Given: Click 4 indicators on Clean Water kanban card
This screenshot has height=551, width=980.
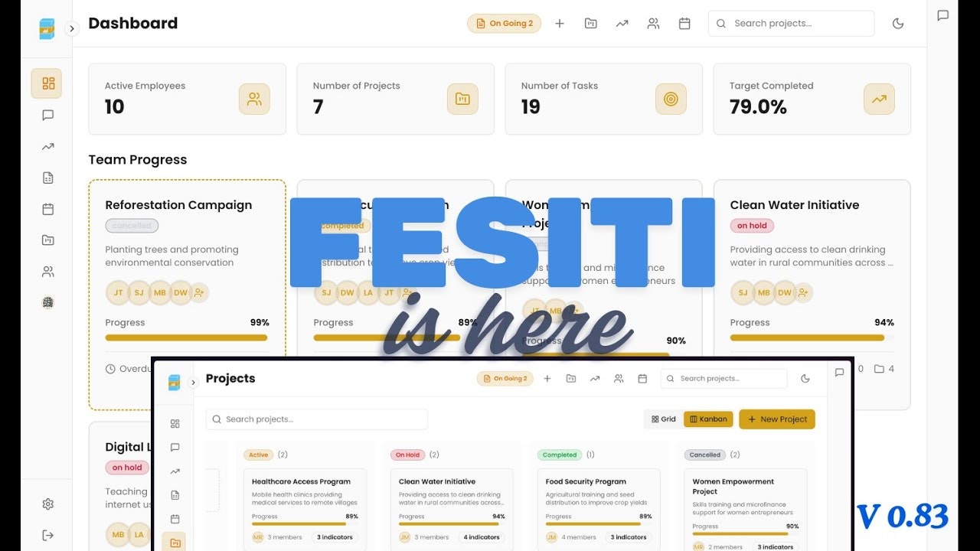Looking at the screenshot, I should [482, 537].
